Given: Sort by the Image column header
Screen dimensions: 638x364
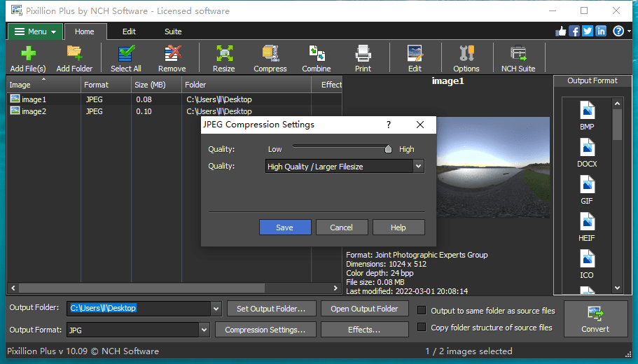Looking at the screenshot, I should (x=44, y=85).
